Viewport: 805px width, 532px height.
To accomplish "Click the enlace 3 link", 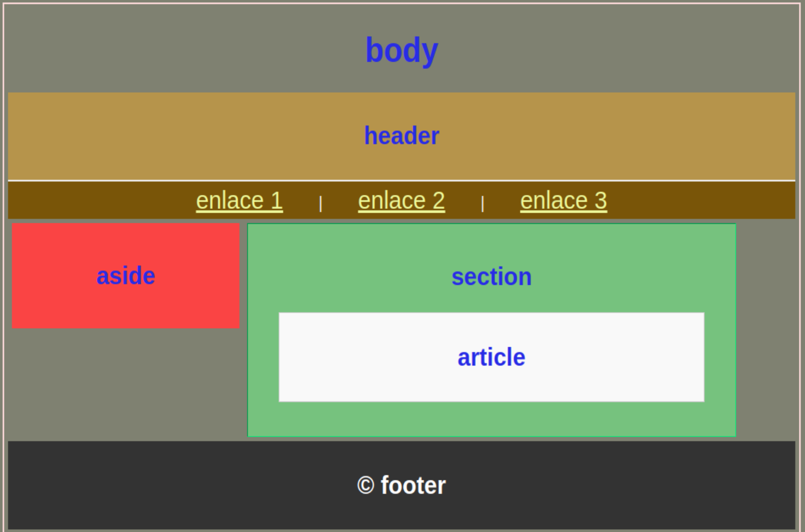I will pos(563,200).
